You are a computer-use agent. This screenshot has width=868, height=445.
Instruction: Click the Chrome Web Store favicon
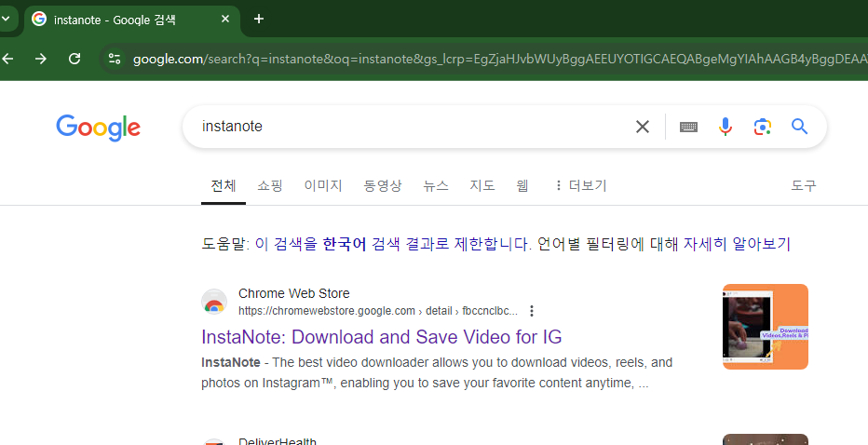click(214, 303)
